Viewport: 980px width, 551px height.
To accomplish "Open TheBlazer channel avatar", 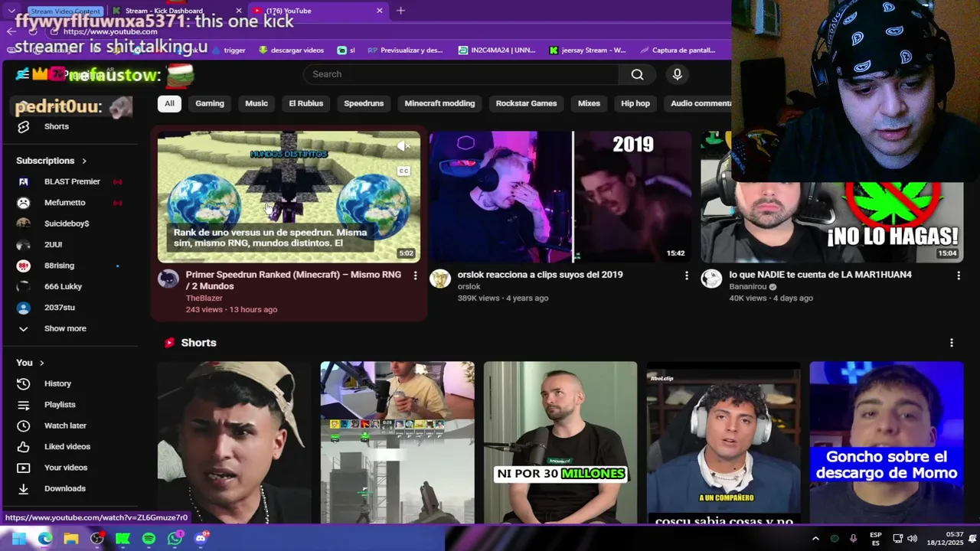I will click(x=168, y=279).
